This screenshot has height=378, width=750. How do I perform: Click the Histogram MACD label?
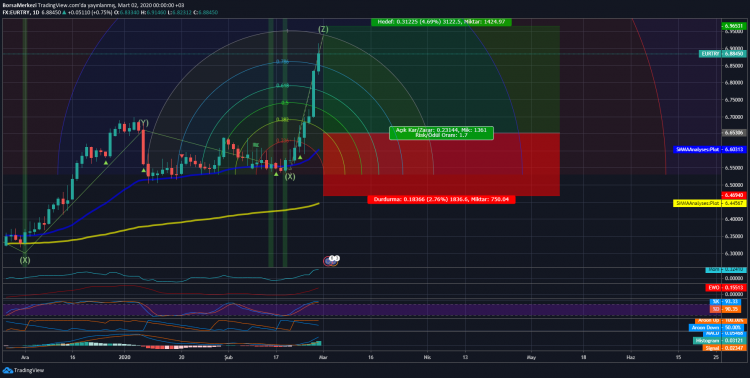(x=720, y=340)
